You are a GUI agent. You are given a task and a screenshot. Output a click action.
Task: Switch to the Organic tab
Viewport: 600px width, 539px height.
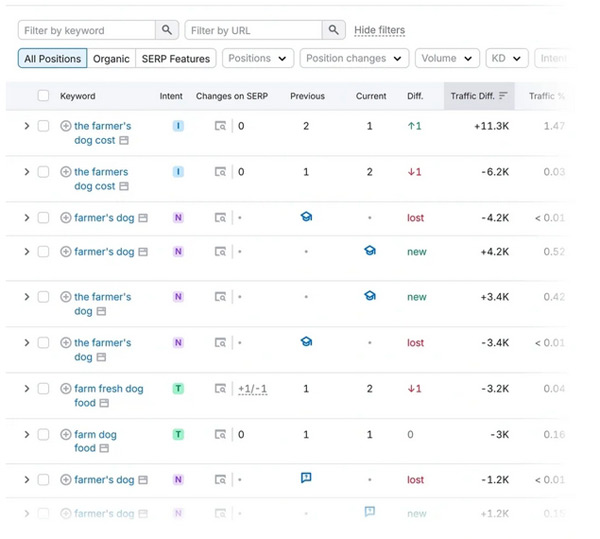point(111,59)
